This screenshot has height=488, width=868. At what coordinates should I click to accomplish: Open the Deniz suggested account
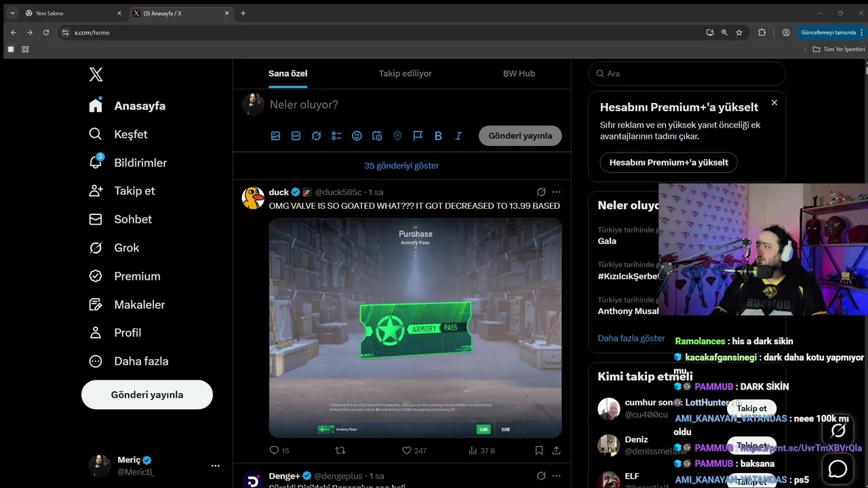(636, 439)
